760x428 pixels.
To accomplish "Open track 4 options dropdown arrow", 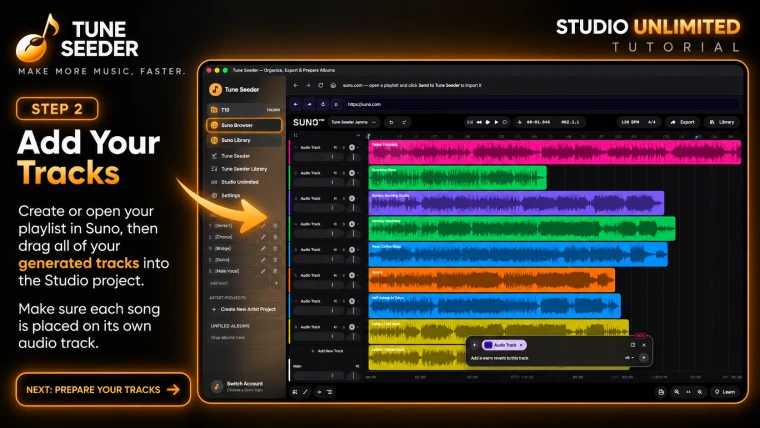I will click(358, 224).
